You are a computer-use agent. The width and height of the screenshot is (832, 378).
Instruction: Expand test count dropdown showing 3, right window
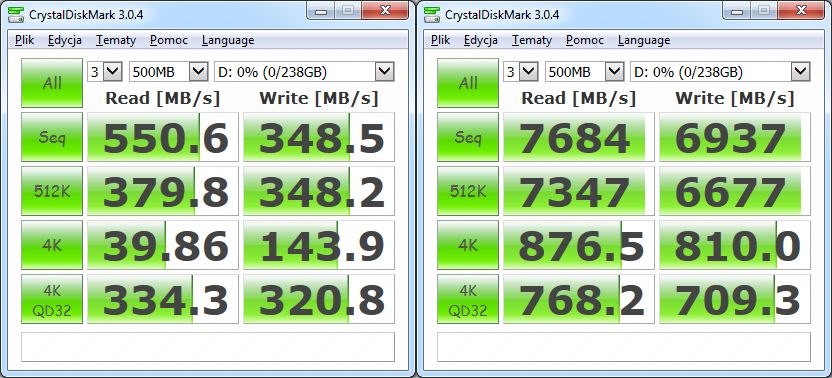coord(528,71)
